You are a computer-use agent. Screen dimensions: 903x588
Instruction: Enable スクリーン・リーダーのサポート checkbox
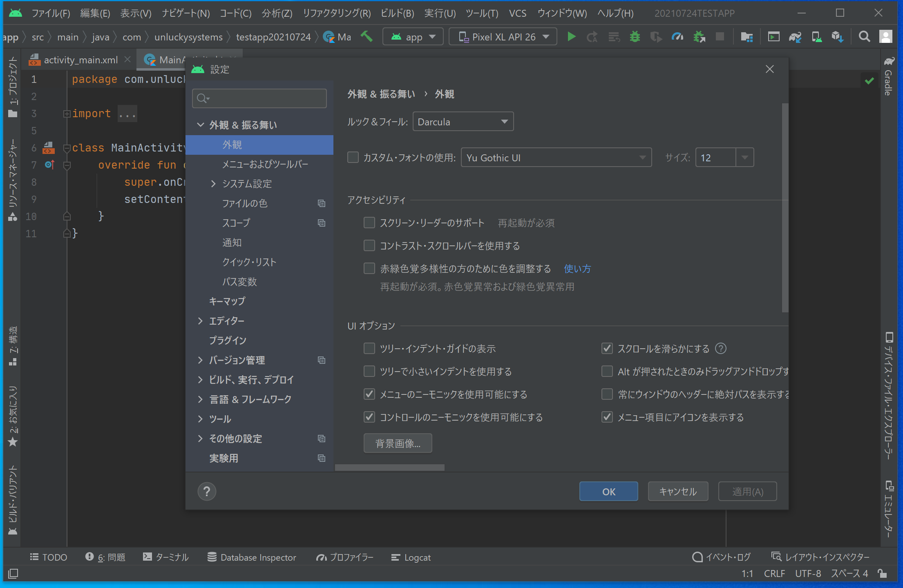(369, 223)
